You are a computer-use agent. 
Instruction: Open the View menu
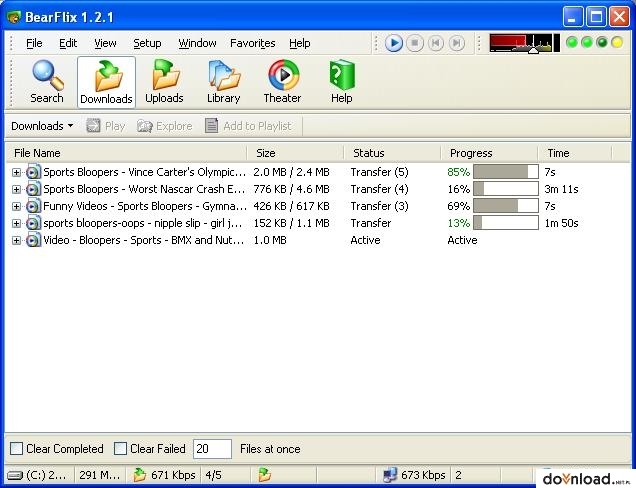(x=105, y=43)
